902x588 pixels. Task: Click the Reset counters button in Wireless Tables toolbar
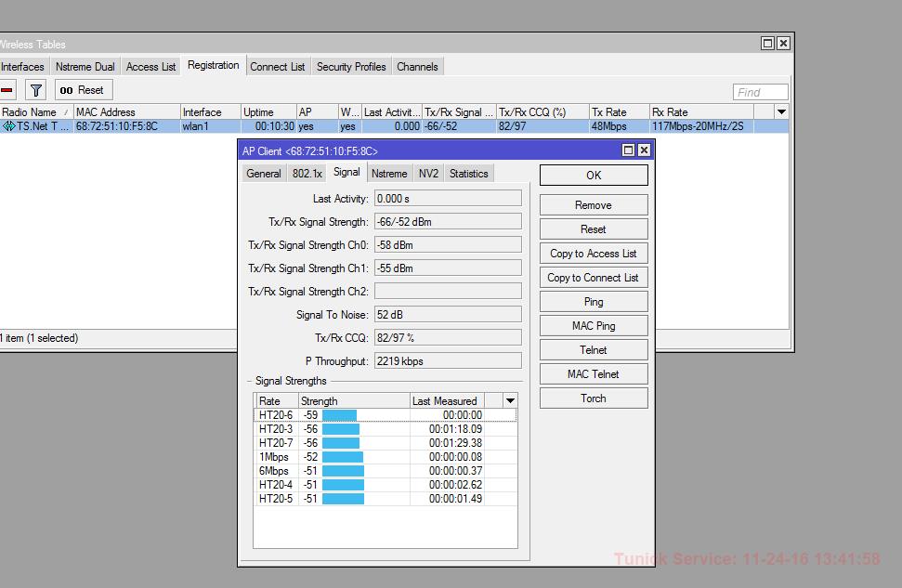(x=83, y=90)
